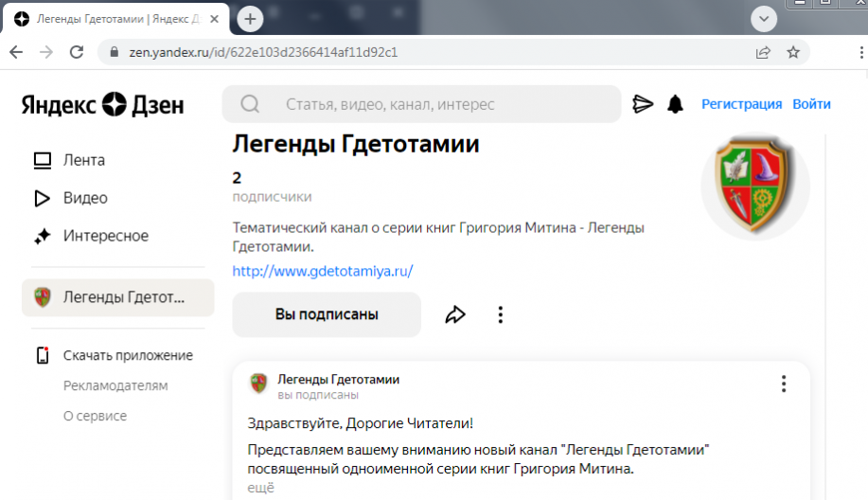Open notifications bell
Image resolution: width=868 pixels, height=500 pixels.
tap(675, 104)
